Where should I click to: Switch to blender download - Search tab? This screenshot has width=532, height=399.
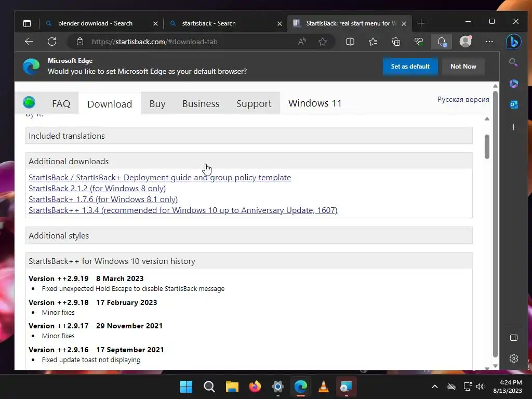click(96, 23)
